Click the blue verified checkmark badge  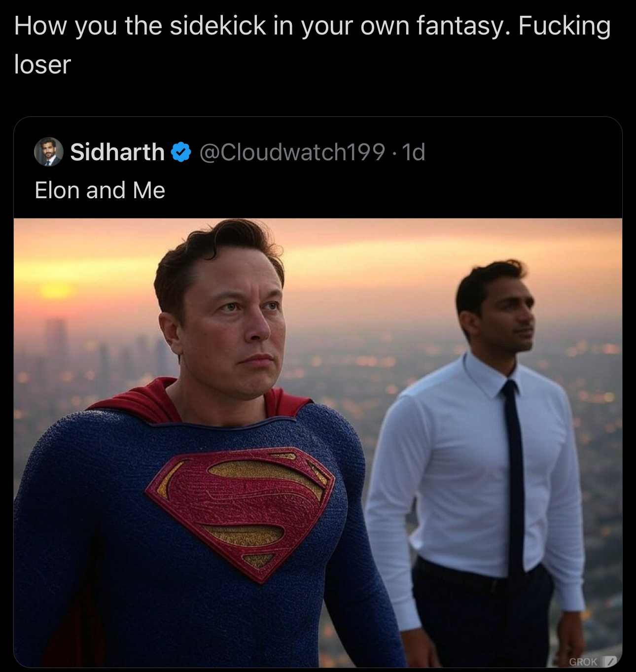181,152
